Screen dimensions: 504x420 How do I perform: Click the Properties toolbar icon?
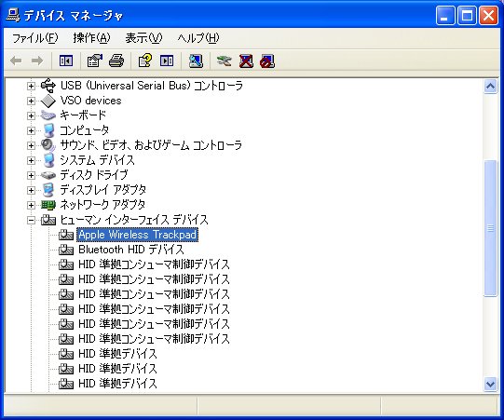94,61
